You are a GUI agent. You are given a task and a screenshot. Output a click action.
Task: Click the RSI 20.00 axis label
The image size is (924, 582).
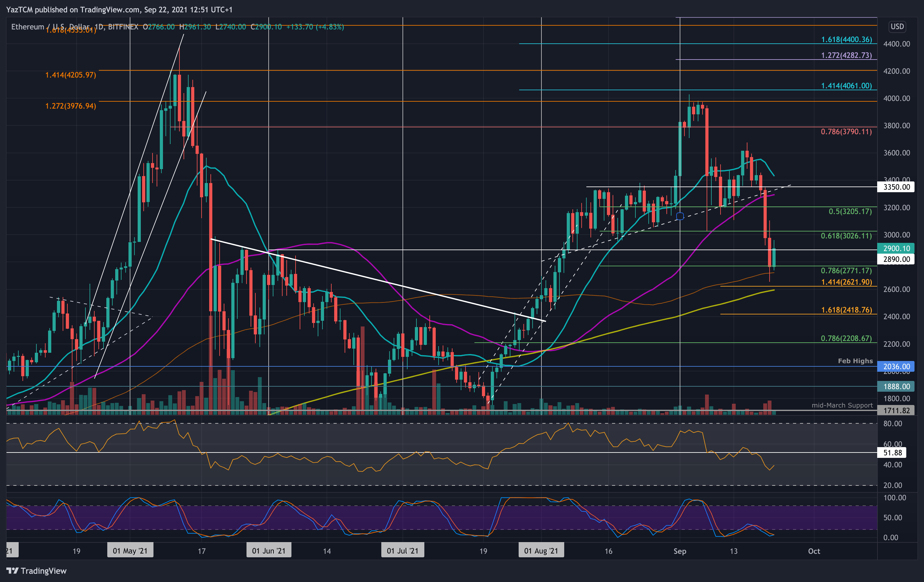(893, 485)
